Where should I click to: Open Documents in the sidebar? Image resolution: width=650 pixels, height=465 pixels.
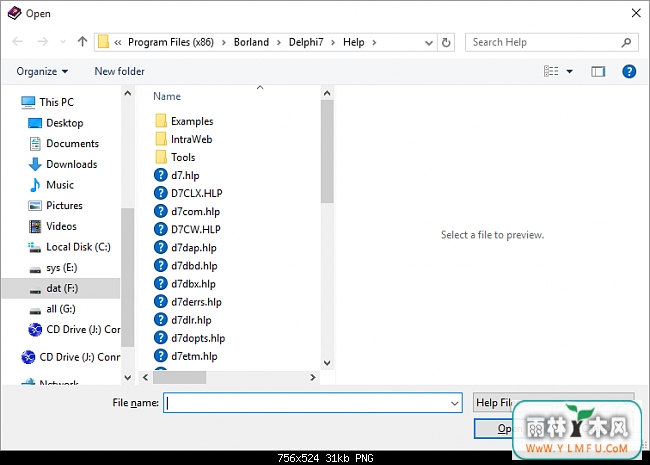[72, 143]
